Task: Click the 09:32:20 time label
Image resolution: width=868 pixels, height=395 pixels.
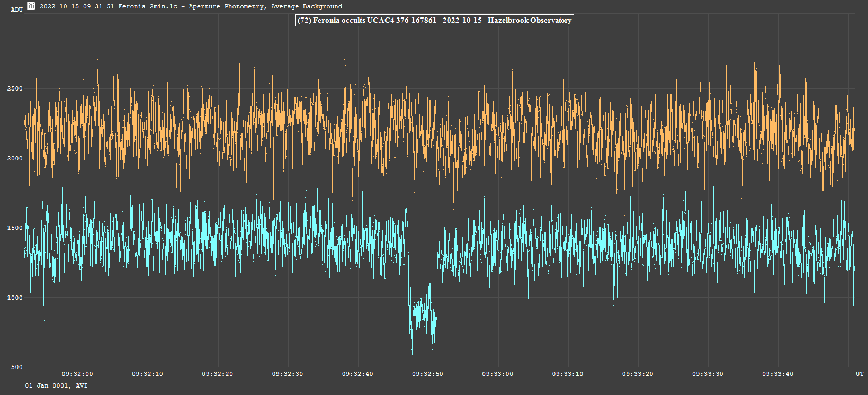Action: pyautogui.click(x=218, y=374)
